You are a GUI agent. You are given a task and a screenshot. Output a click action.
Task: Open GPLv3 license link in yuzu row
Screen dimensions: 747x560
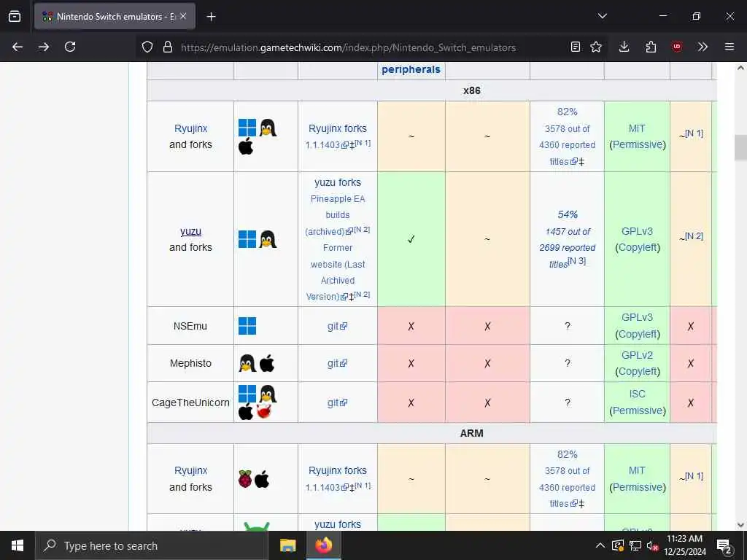click(x=637, y=231)
